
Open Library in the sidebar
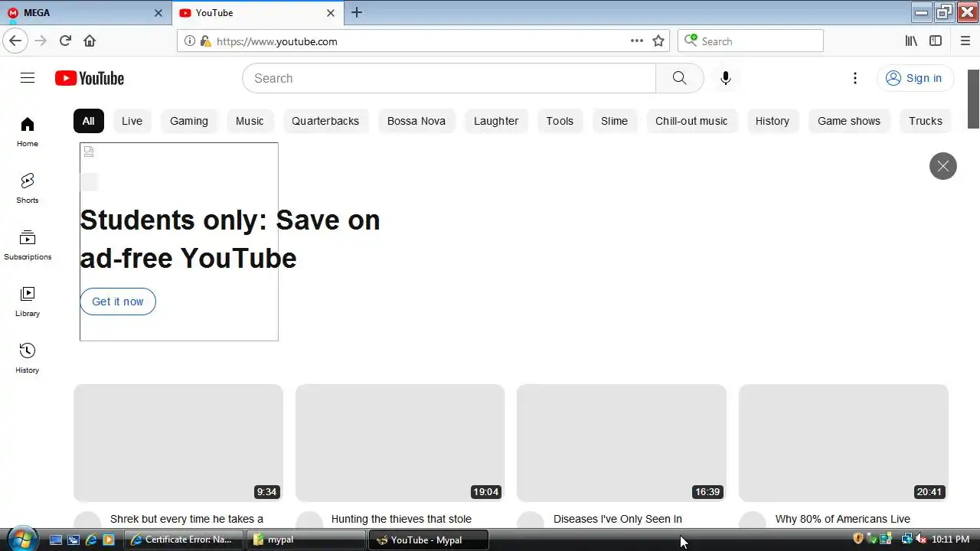pos(28,302)
